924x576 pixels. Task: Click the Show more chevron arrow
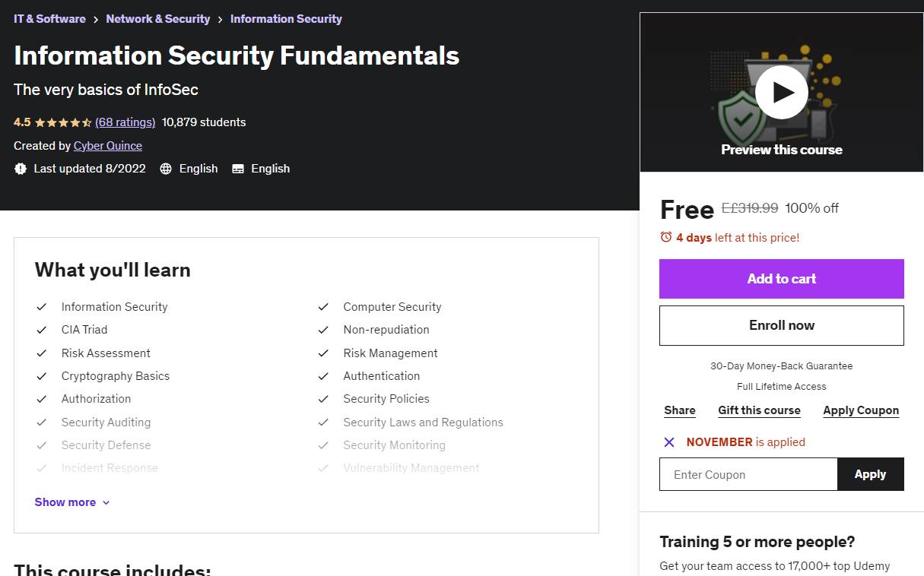(x=106, y=503)
